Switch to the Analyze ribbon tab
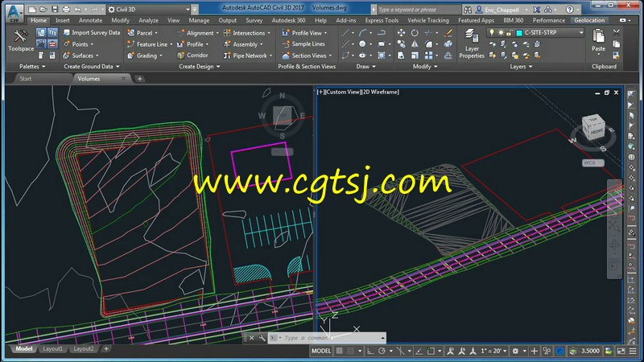Screen dimensions: 644x362 click(148, 20)
